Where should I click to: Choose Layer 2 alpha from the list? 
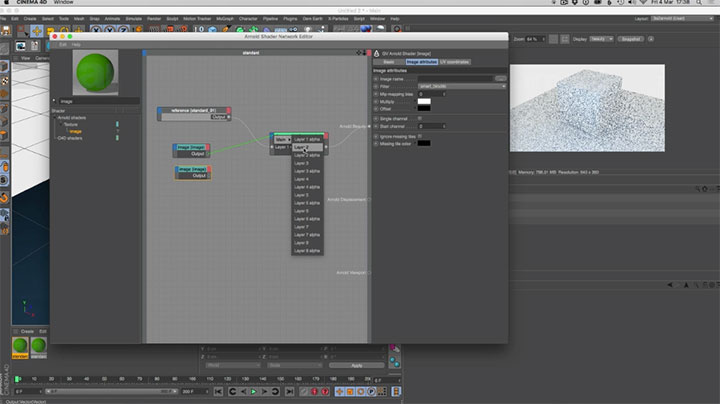pos(307,155)
